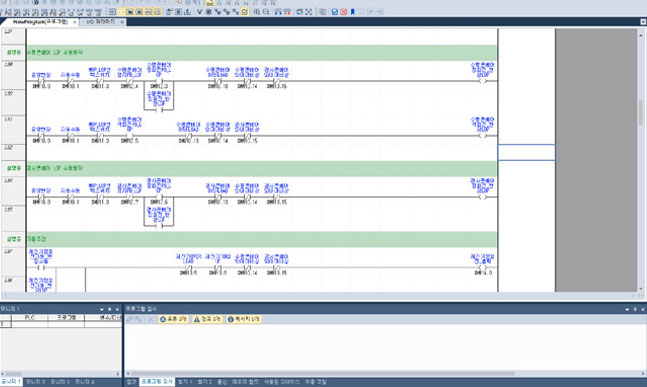Select the 메모리 참조 bottom tab
The height and width of the screenshot is (387, 647).
[x=245, y=382]
